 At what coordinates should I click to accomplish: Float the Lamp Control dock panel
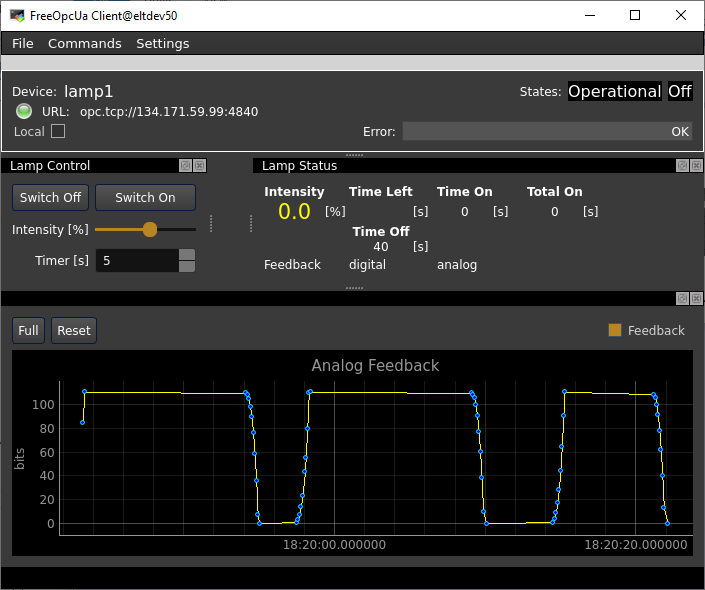click(x=186, y=166)
